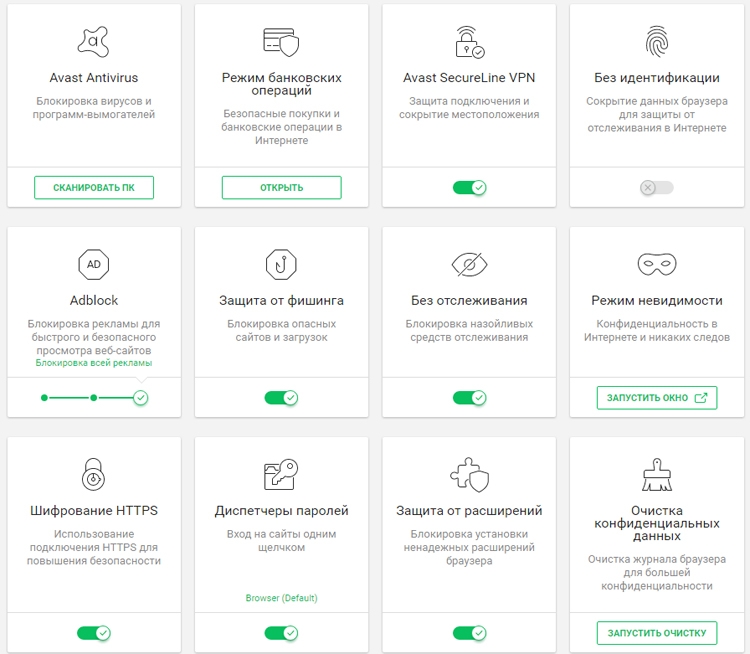Click the password managers key icon

click(x=281, y=475)
